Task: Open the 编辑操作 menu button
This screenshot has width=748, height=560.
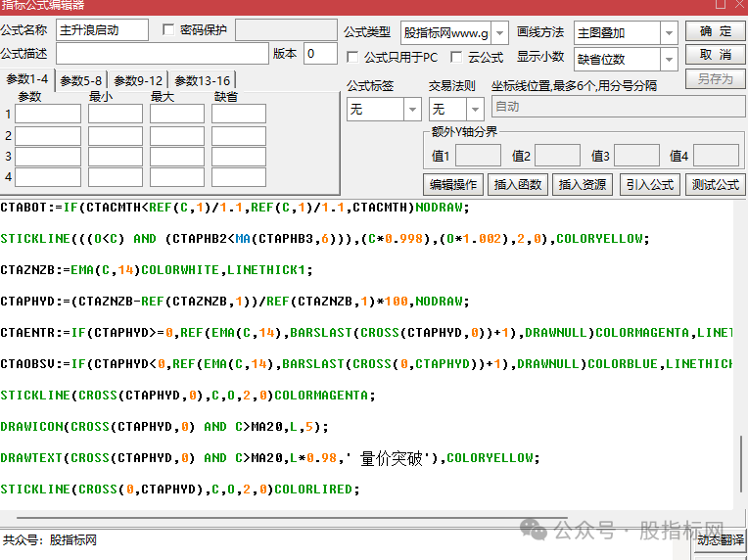Action: (453, 185)
